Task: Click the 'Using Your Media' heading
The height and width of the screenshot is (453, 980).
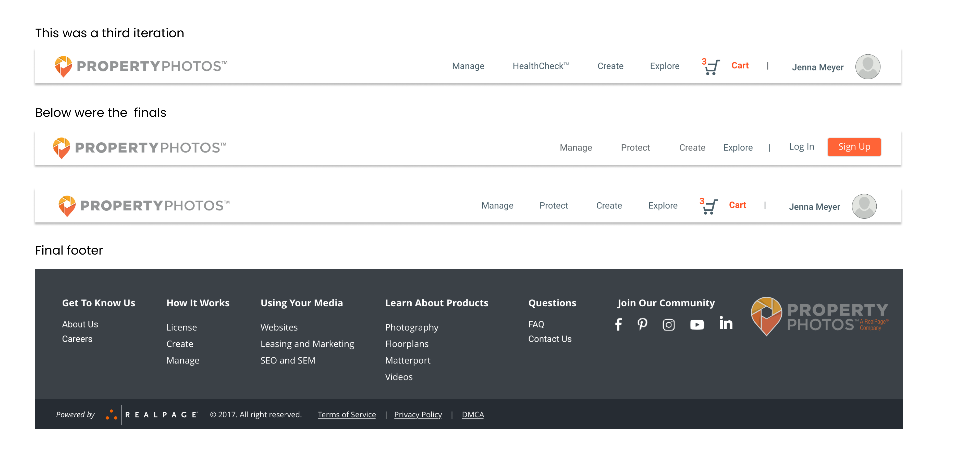Action: pos(301,303)
